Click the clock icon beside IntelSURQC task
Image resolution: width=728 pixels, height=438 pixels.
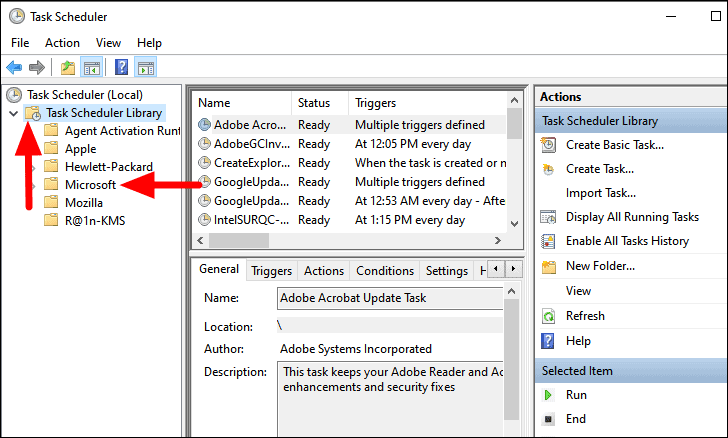204,220
